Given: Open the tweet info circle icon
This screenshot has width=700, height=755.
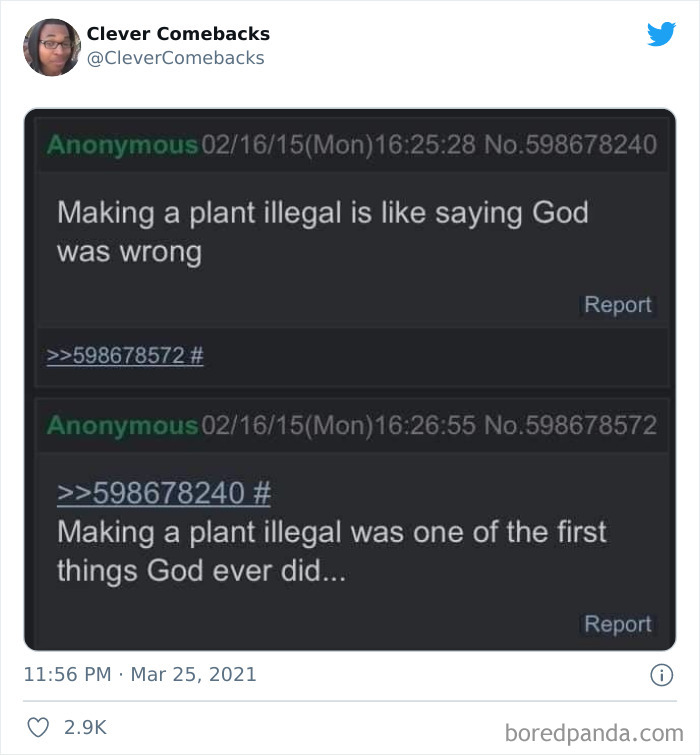Looking at the screenshot, I should coord(661,676).
